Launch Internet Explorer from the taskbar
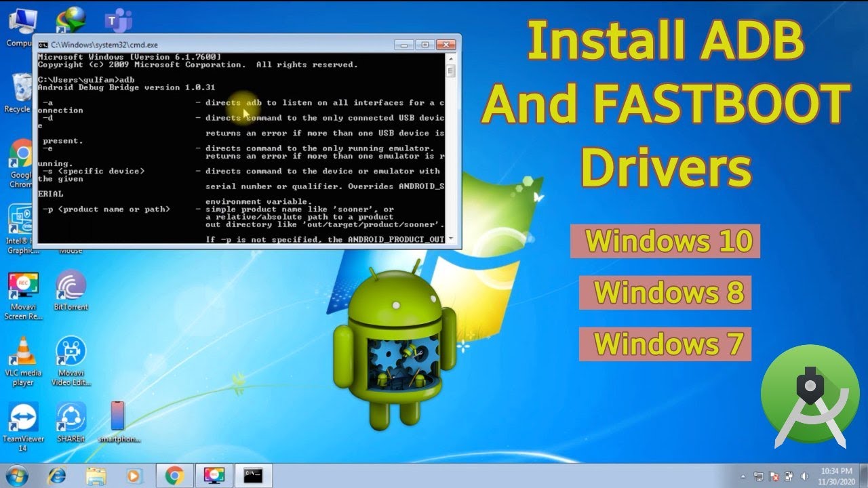This screenshot has height=488, width=868. click(x=56, y=476)
